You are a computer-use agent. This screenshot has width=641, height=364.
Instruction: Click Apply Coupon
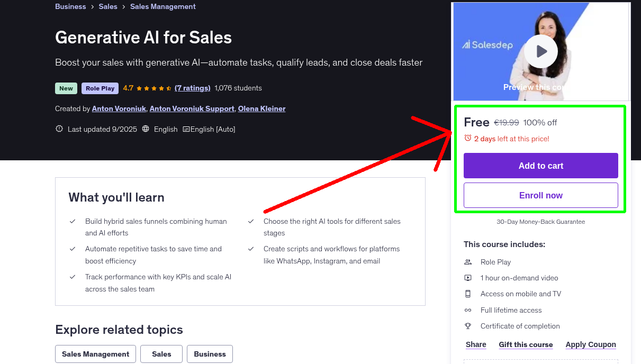click(x=591, y=344)
